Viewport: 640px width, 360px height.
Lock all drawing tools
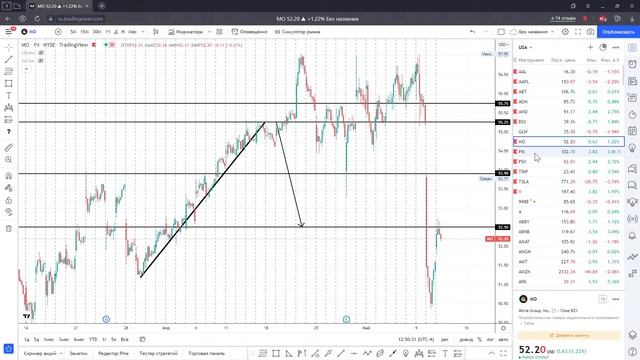[x=9, y=200]
